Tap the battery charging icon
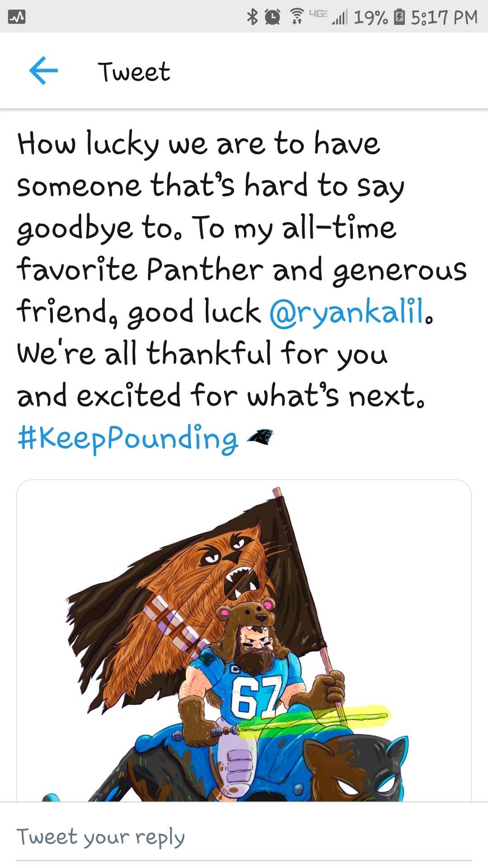The image size is (488, 868). 399,17
